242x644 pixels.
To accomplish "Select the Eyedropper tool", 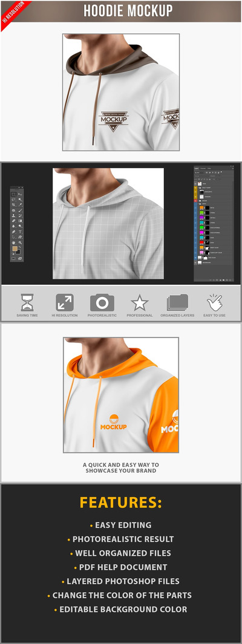I will [20, 204].
